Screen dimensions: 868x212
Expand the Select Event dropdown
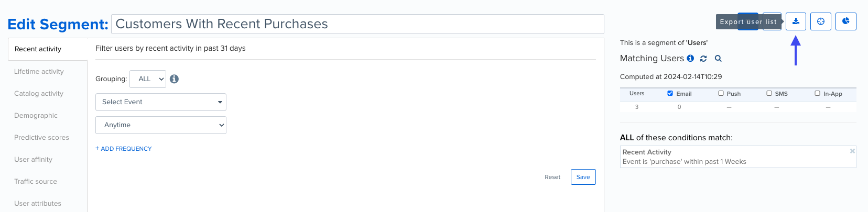(x=161, y=102)
